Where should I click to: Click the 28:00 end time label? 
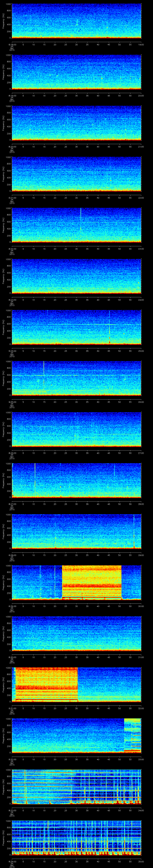pos(141,504)
